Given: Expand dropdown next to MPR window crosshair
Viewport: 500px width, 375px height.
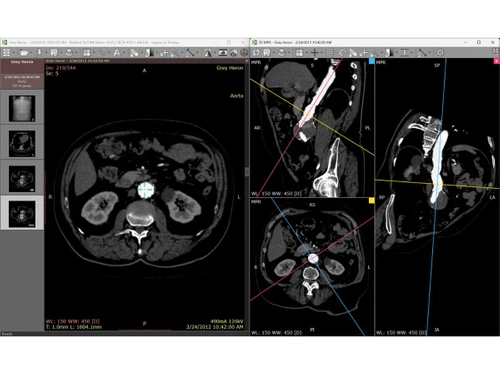Looking at the screenshot, I should pos(322,52).
